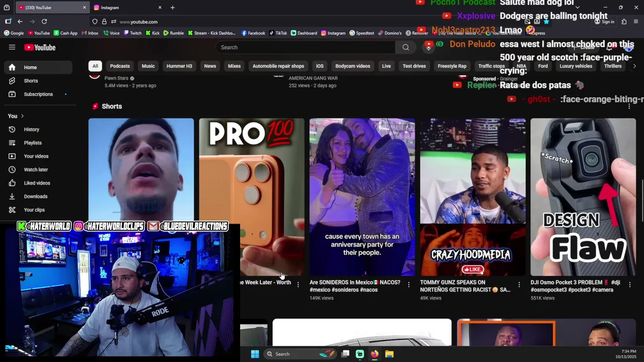Select the News filter chip
Image resolution: width=644 pixels, height=362 pixels.
point(210,66)
